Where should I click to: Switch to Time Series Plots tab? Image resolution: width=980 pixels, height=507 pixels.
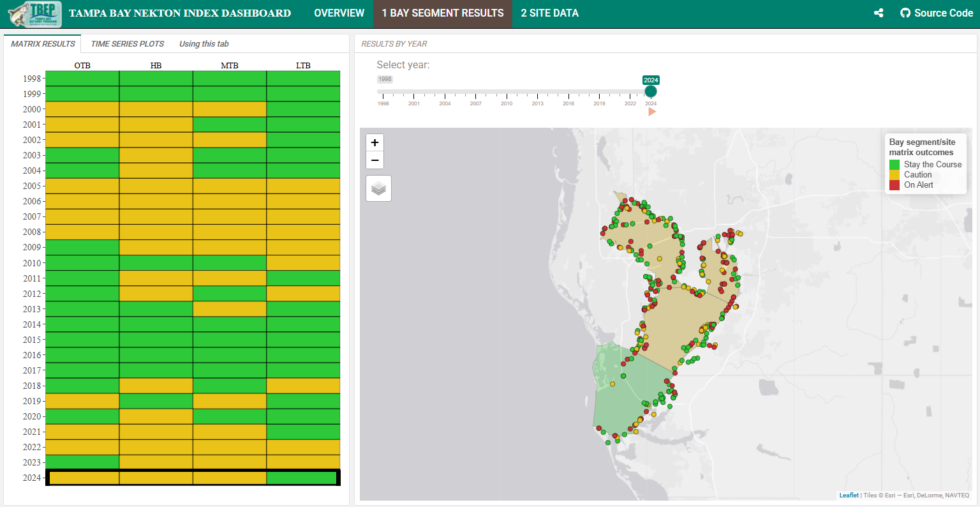[128, 44]
